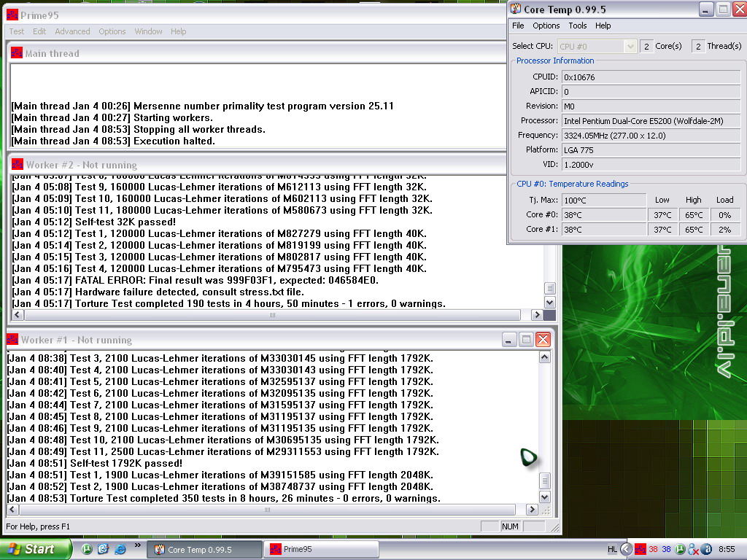Image resolution: width=747 pixels, height=560 pixels.
Task: Click the FATAL ERROR log line
Action: click(x=195, y=281)
